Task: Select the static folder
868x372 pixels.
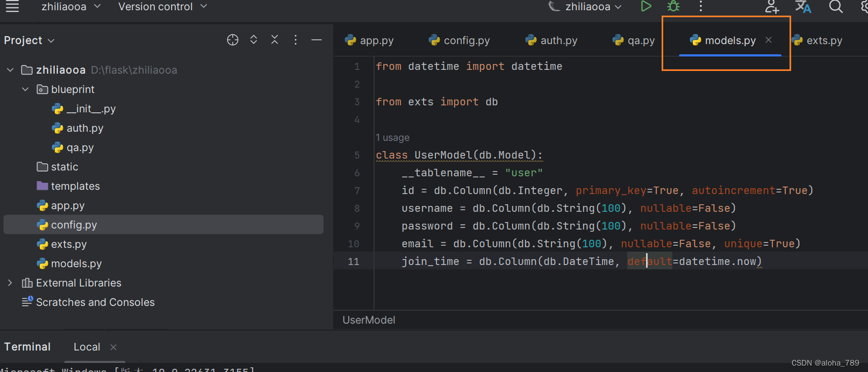Action: (58, 167)
